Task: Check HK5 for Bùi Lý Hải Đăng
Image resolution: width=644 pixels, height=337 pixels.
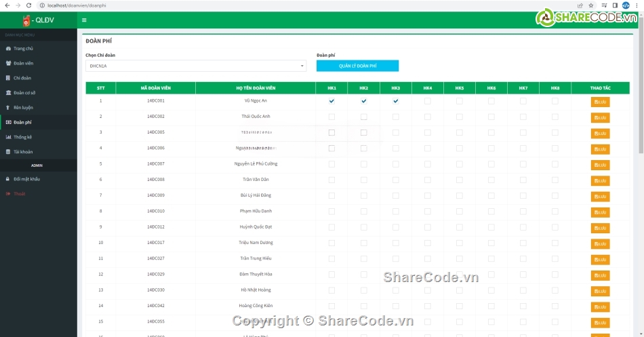Action: tap(459, 196)
